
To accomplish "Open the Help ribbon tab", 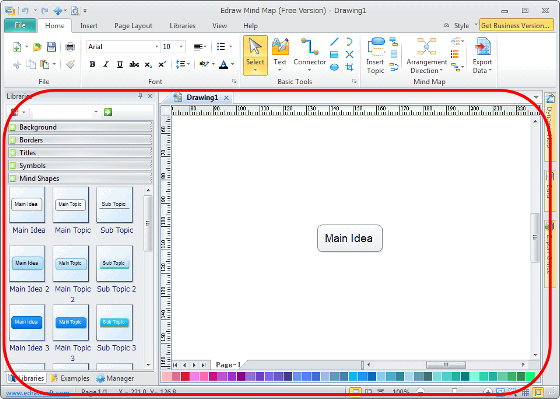I will click(x=250, y=26).
